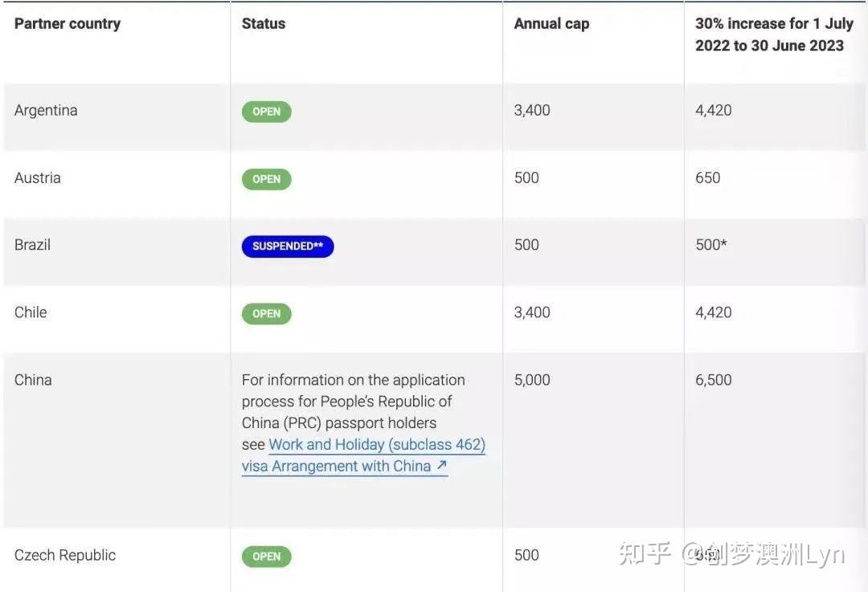Open the Work and Holiday (subclass 462) link

coord(376,445)
